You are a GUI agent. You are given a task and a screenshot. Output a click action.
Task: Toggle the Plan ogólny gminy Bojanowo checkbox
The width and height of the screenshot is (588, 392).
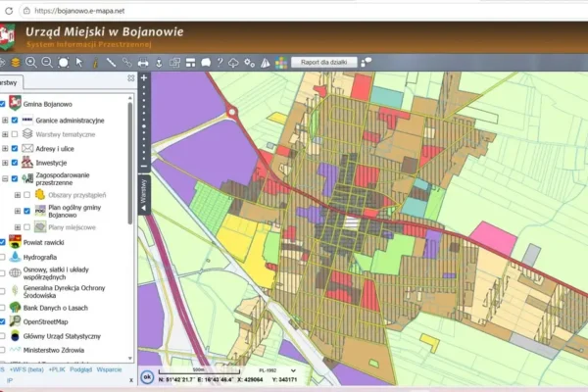point(27,212)
